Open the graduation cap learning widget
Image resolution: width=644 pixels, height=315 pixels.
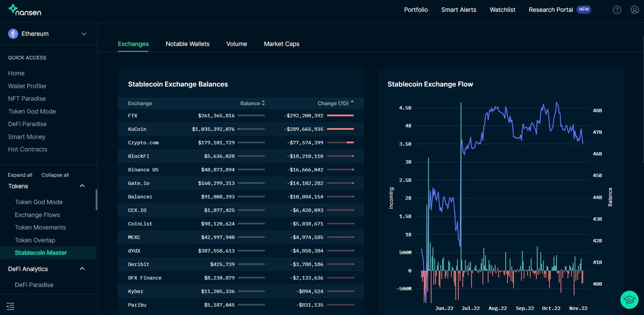point(629,300)
